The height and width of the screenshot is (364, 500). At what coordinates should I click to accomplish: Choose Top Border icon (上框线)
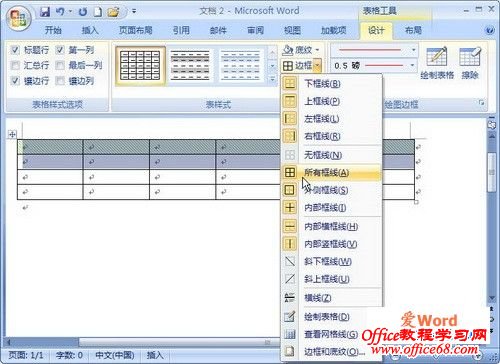(x=290, y=101)
